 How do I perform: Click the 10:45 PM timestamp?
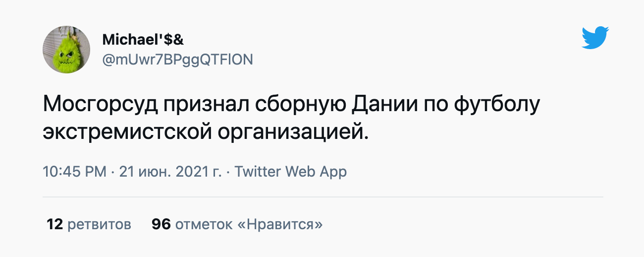pyautogui.click(x=74, y=172)
